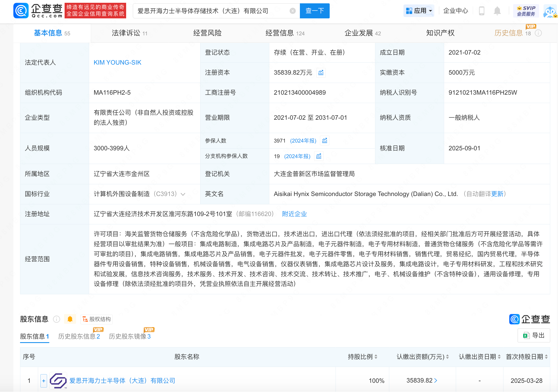558x392 pixels.
Task: Click organization code MA116PH2-5
Action: (x=112, y=92)
